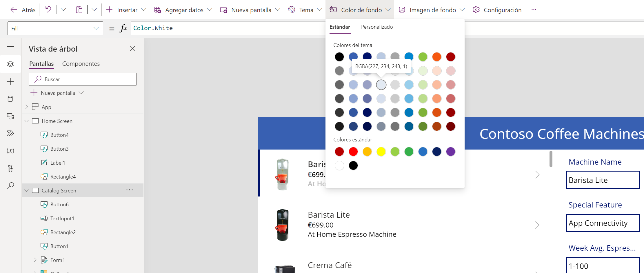Screen dimensions: 644x273
Task: Pick the white standard color swatch
Action: click(339, 165)
